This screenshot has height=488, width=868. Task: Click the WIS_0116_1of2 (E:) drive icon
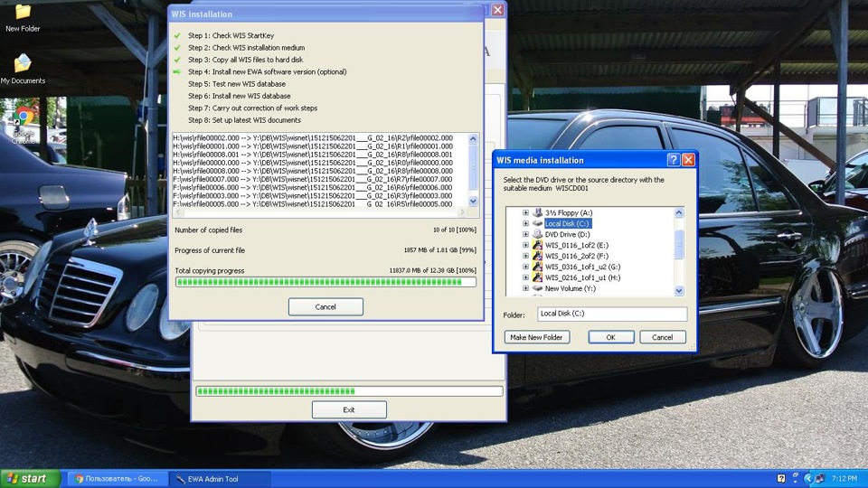pyautogui.click(x=537, y=245)
